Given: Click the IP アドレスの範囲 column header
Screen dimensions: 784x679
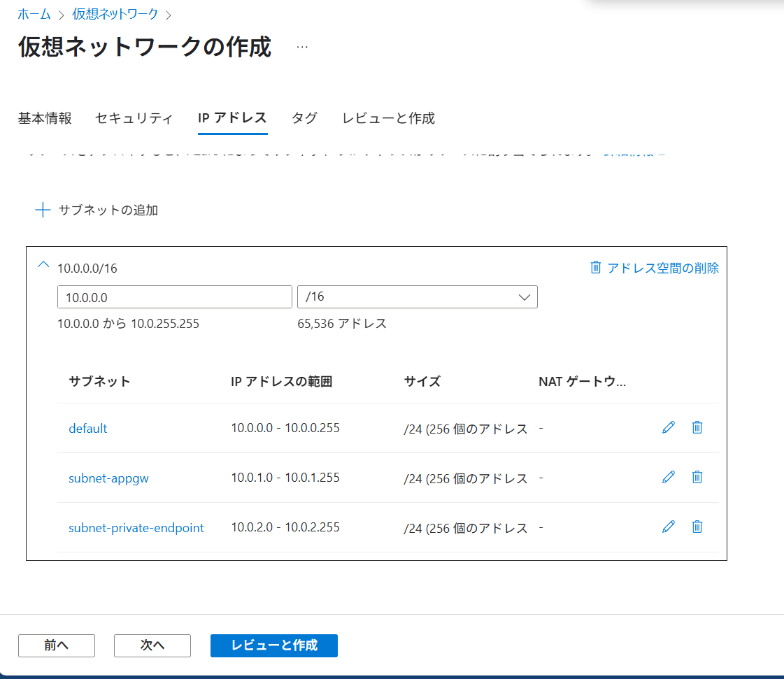Looking at the screenshot, I should click(x=282, y=382).
